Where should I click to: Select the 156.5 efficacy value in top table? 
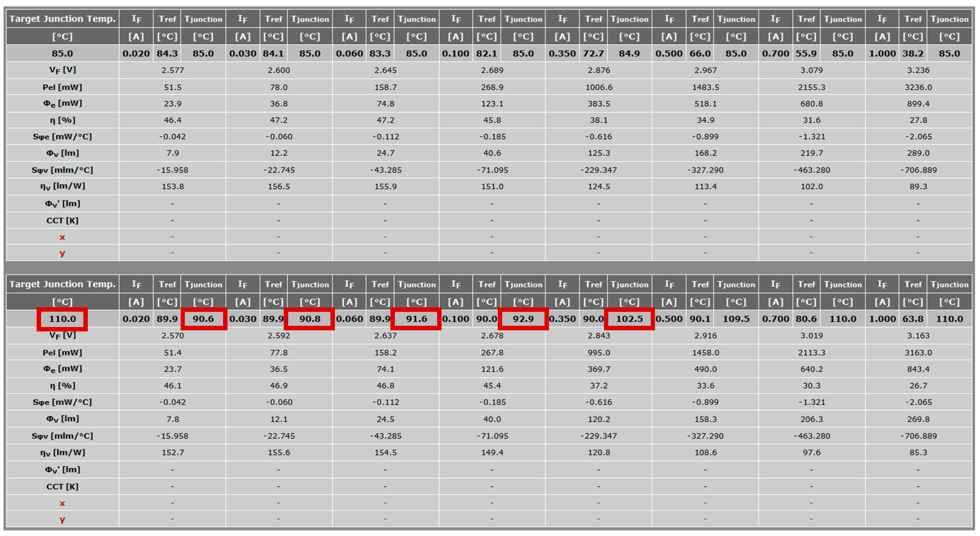click(x=279, y=186)
